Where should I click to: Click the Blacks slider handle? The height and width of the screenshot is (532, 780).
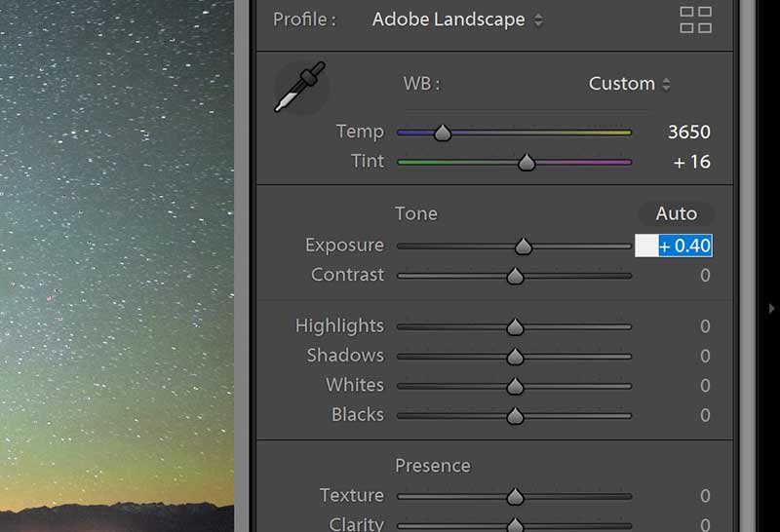(x=515, y=416)
